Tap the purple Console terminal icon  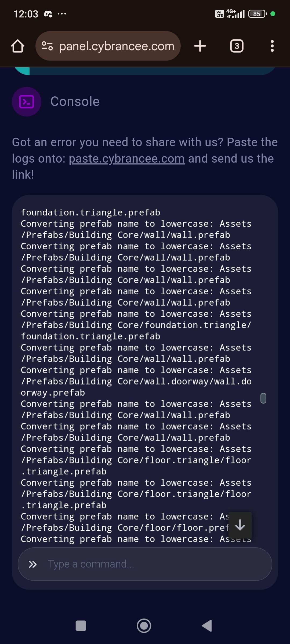27,102
